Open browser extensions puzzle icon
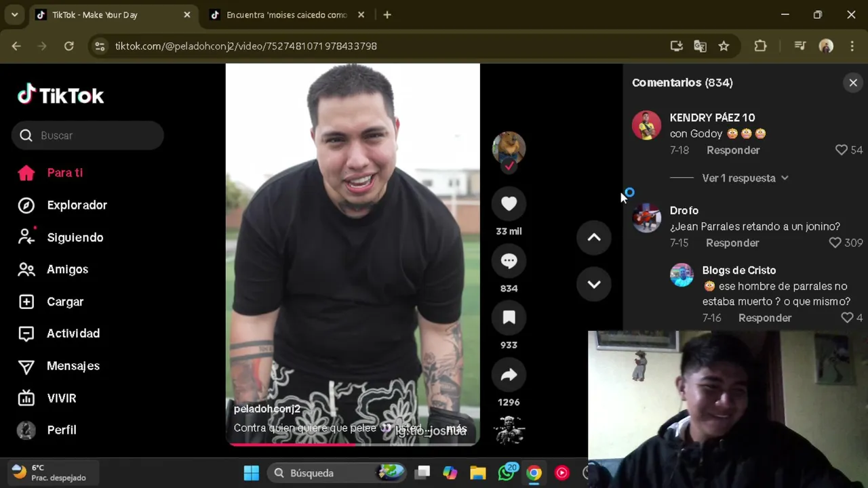The width and height of the screenshot is (868, 488). pyautogui.click(x=760, y=46)
